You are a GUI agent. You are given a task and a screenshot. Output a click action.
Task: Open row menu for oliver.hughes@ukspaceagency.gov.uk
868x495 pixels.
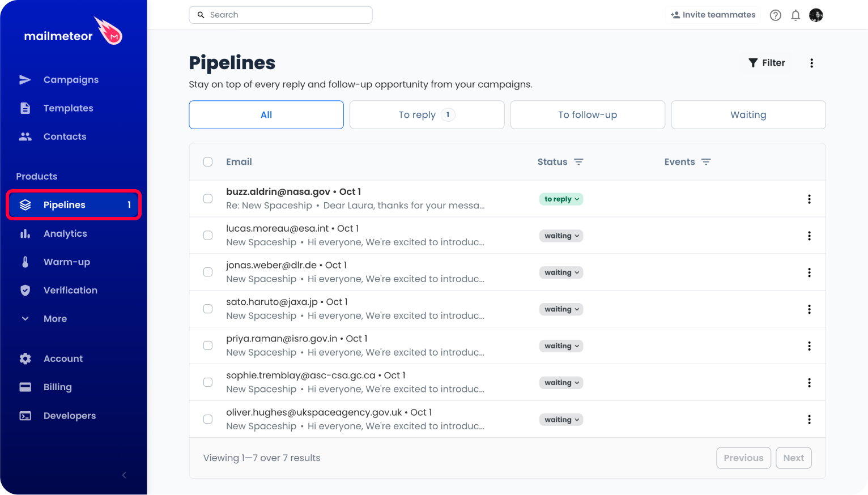(x=809, y=420)
